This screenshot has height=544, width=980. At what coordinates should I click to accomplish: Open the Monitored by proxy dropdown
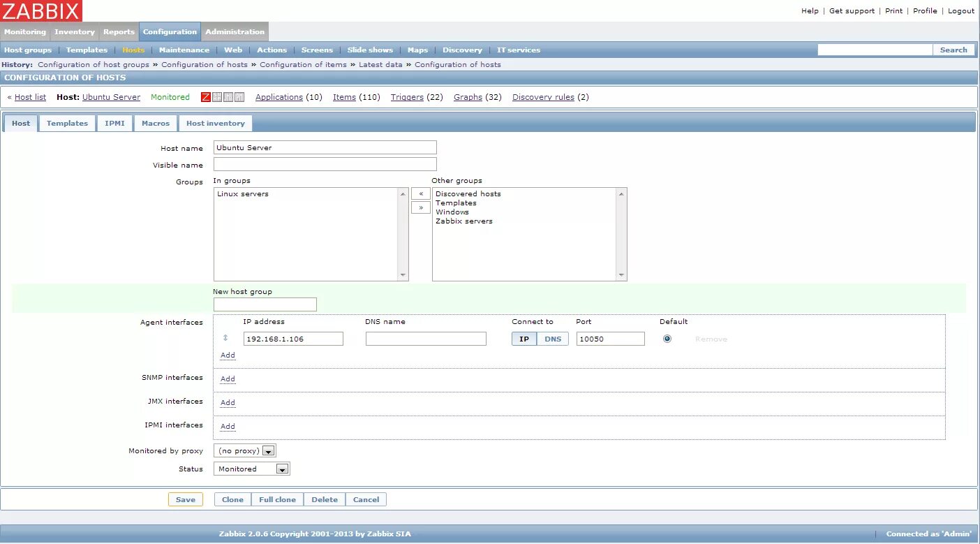245,451
